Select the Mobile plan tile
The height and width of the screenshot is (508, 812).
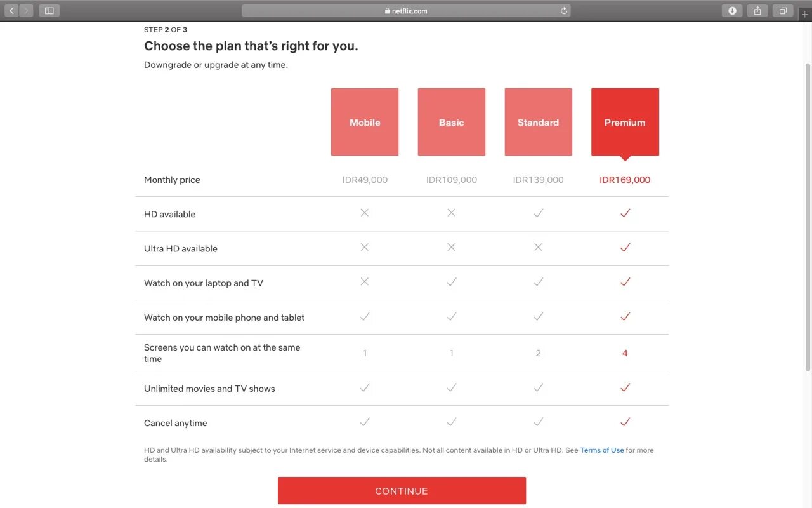tap(365, 122)
